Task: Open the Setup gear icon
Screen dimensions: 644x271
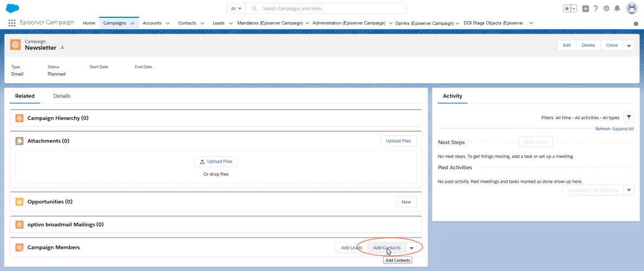Action: 606,9
